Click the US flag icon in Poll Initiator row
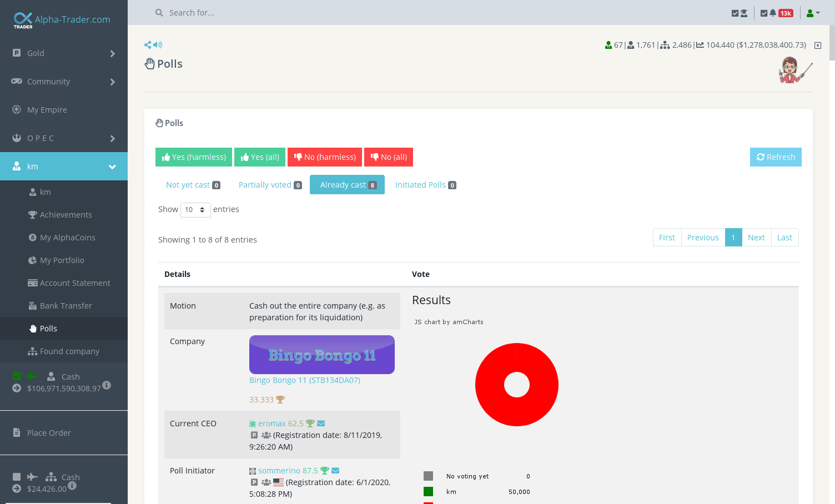835x504 pixels. click(278, 482)
